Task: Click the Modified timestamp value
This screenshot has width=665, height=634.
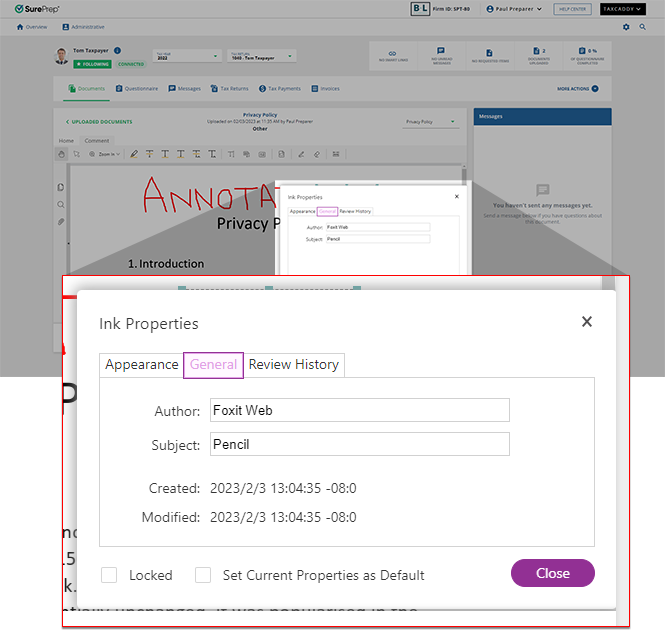Action: tap(283, 517)
